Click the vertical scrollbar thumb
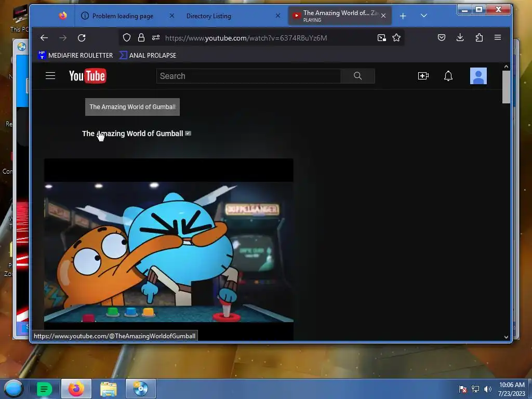This screenshot has width=532, height=399. [506, 87]
